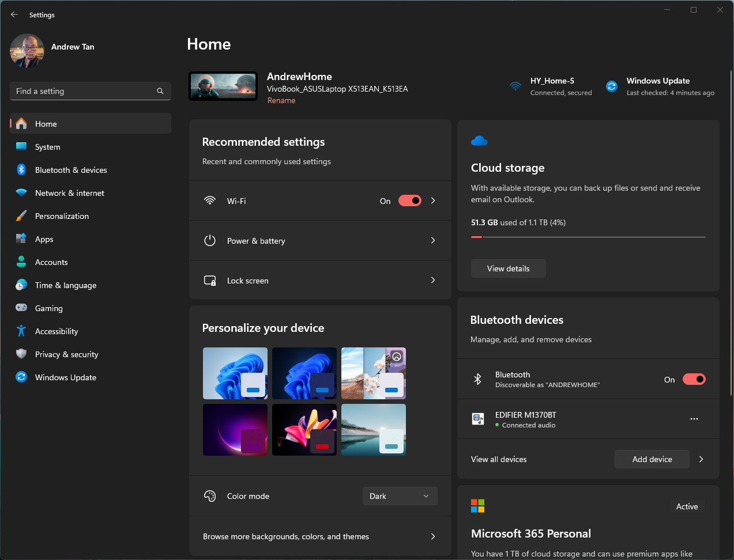Click the back arrow icon in Settings
Screen dimensions: 734x560
pos(14,14)
